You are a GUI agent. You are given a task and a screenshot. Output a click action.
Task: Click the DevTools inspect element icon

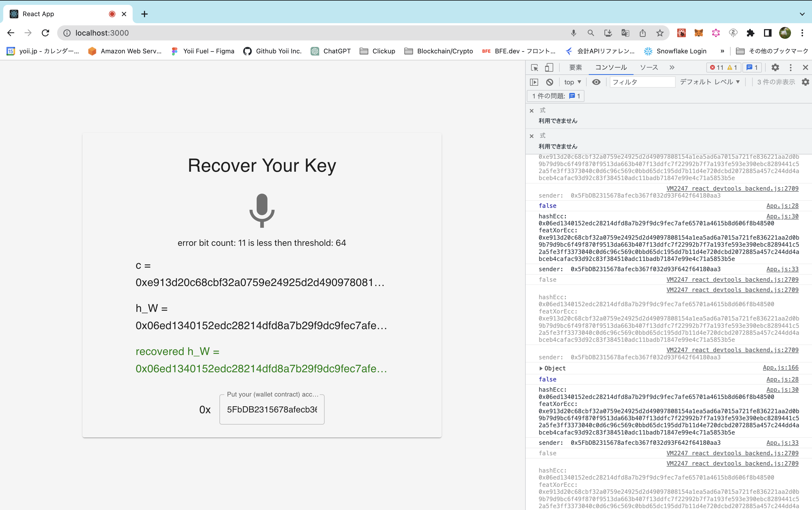click(x=534, y=67)
